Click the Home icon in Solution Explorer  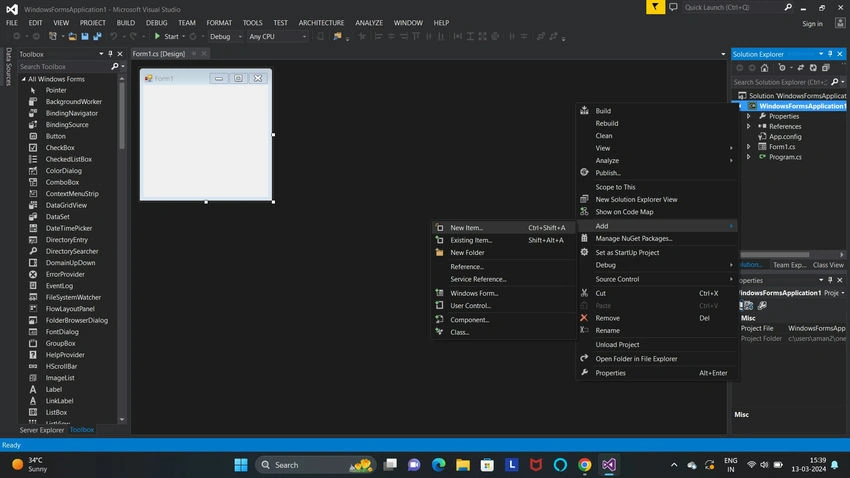[764, 68]
